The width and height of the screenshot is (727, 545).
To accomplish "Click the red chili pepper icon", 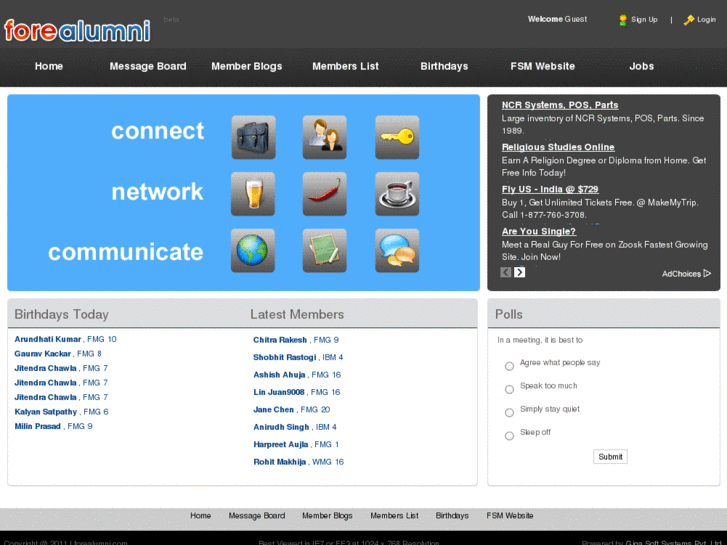I will [325, 194].
